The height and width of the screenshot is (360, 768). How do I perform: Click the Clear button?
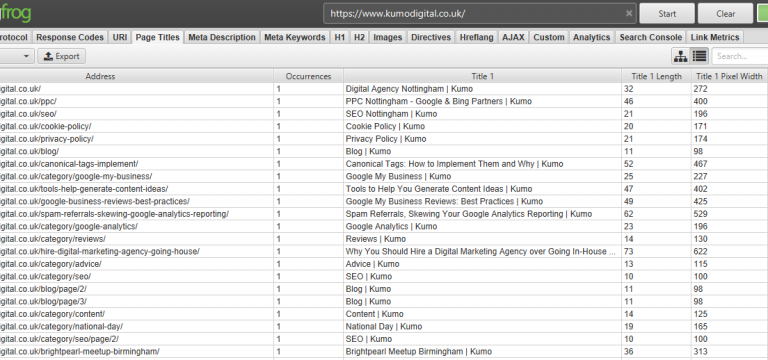pyautogui.click(x=725, y=14)
